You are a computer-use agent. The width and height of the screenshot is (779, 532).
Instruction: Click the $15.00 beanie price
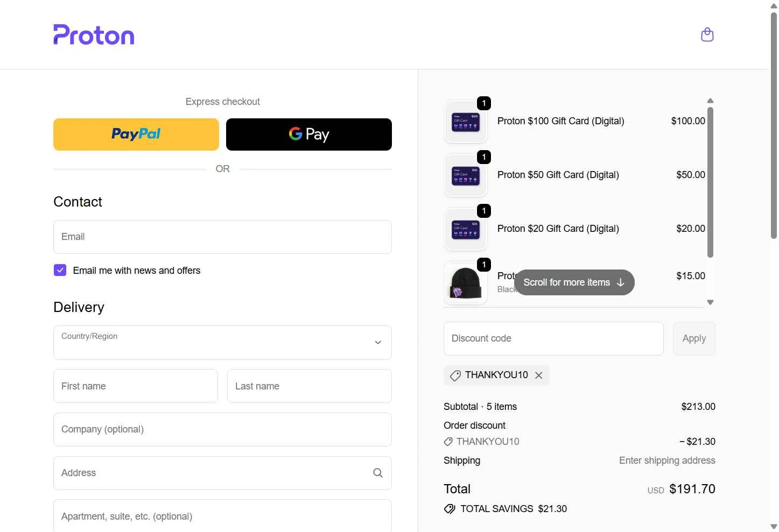[691, 276]
